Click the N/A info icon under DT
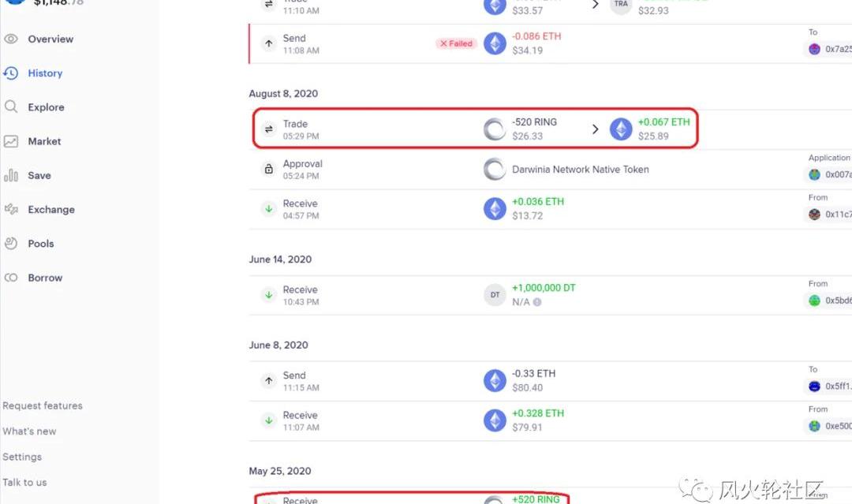This screenshot has width=852, height=504. point(537,302)
